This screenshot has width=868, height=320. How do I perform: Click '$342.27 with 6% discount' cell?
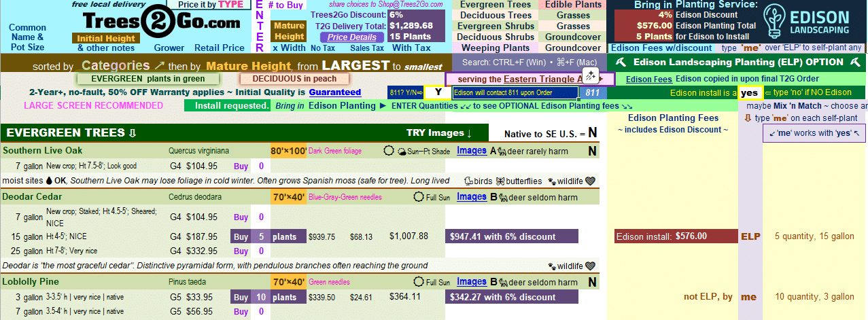(512, 297)
